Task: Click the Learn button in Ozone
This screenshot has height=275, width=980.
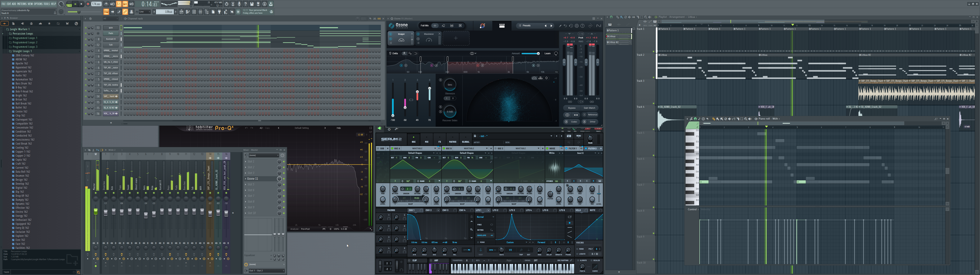Action: 547,53
